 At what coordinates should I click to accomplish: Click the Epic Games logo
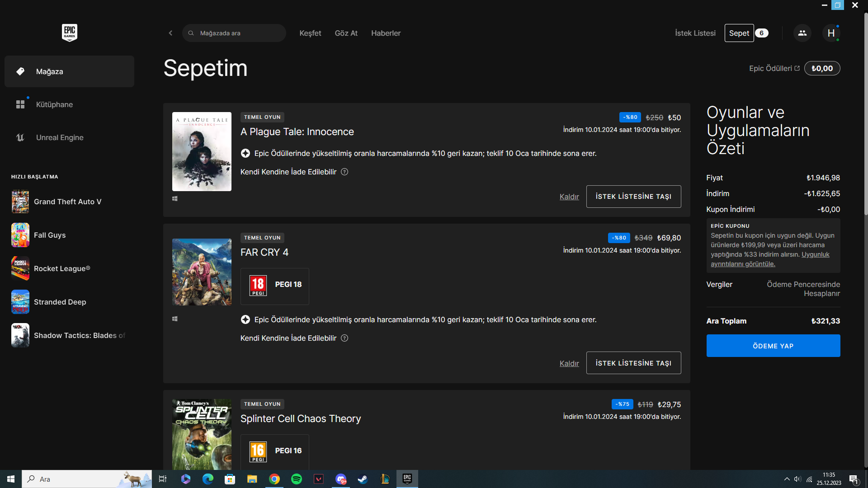70,33
